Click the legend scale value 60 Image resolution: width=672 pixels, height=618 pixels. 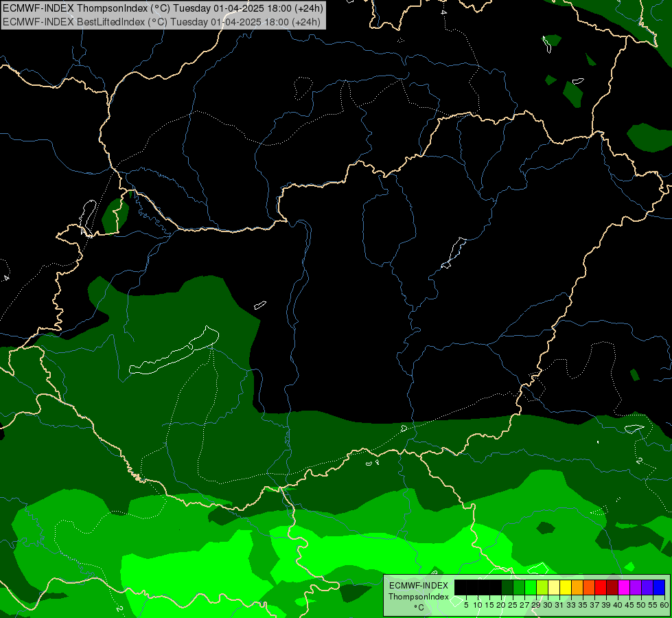[x=664, y=605]
